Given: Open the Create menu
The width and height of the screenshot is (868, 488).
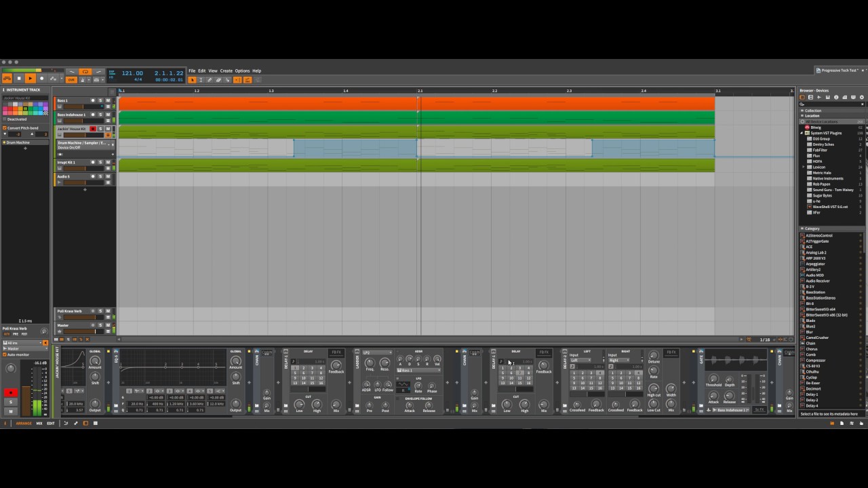Looking at the screenshot, I should coord(226,70).
